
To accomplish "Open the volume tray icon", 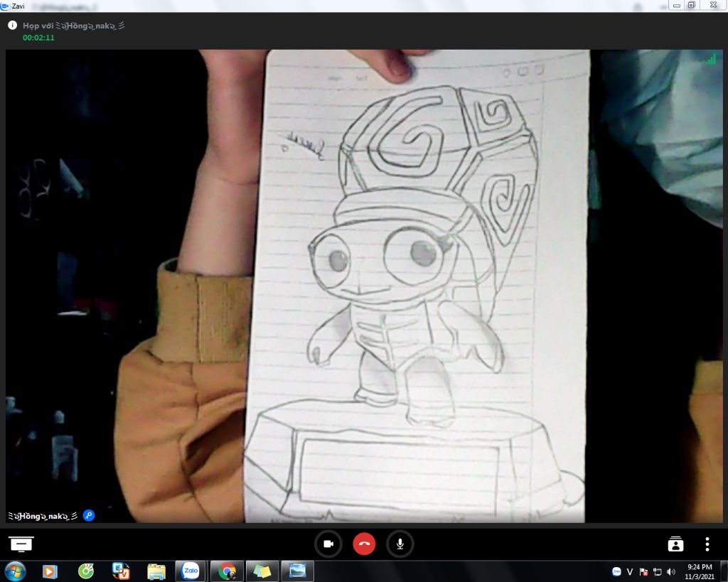I will pyautogui.click(x=671, y=572).
